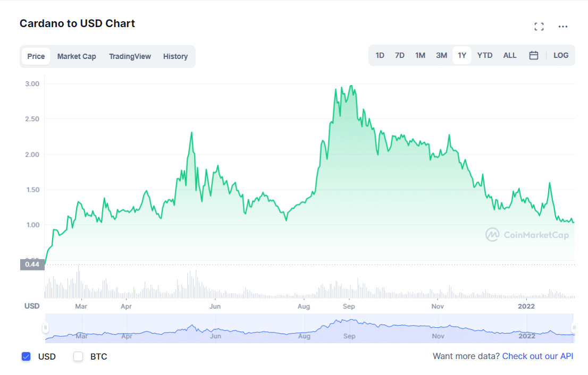
Task: Open the History tab
Action: [x=175, y=56]
